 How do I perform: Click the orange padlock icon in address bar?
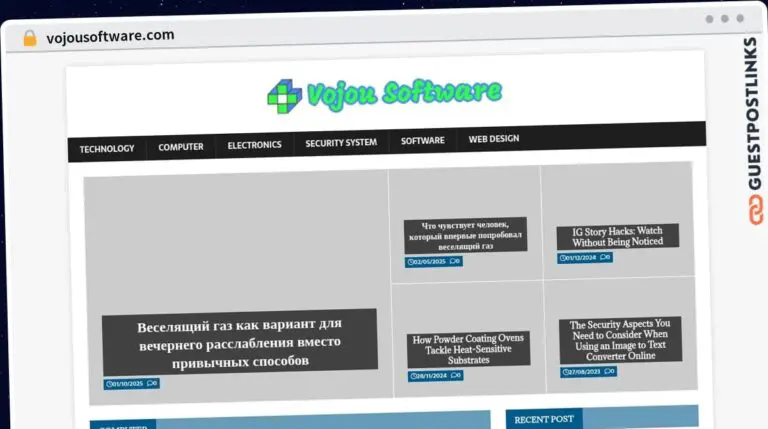point(30,38)
